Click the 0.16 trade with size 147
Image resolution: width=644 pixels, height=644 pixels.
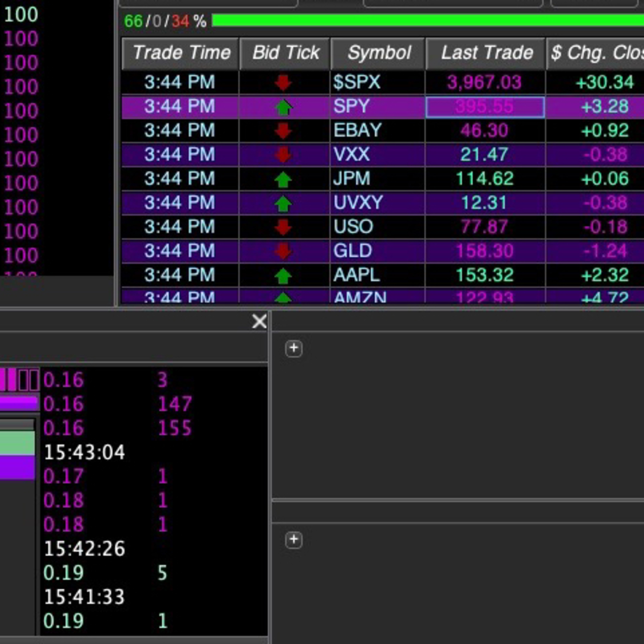[63, 404]
